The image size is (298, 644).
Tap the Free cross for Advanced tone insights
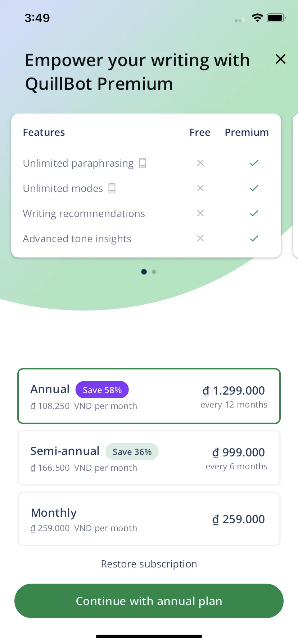pos(200,239)
